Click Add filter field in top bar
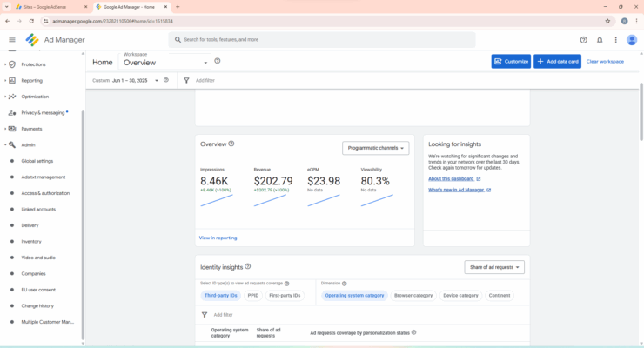644x348 pixels. [x=205, y=80]
